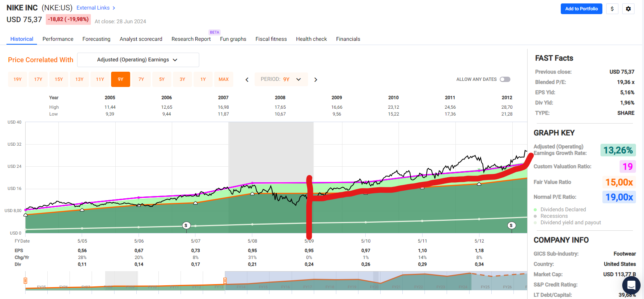
Task: Select the MAX time range
Action: 224,79
